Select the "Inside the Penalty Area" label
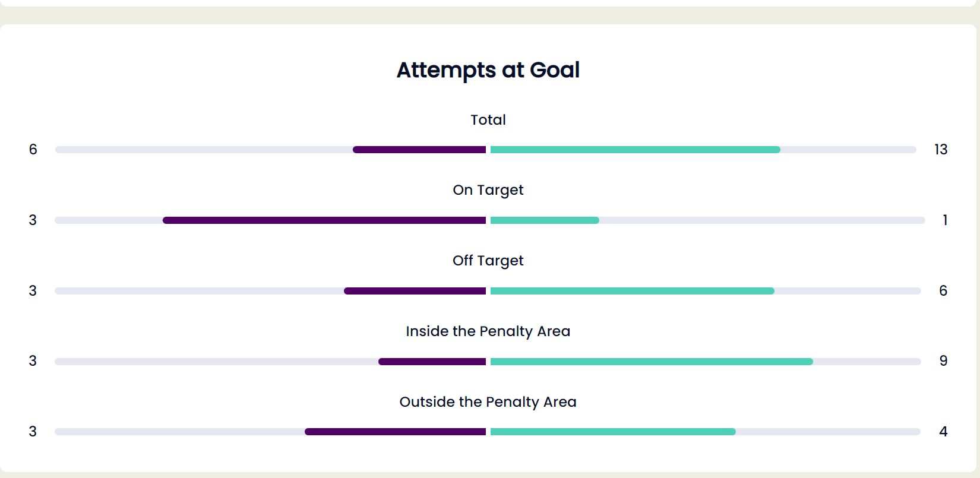 point(488,331)
